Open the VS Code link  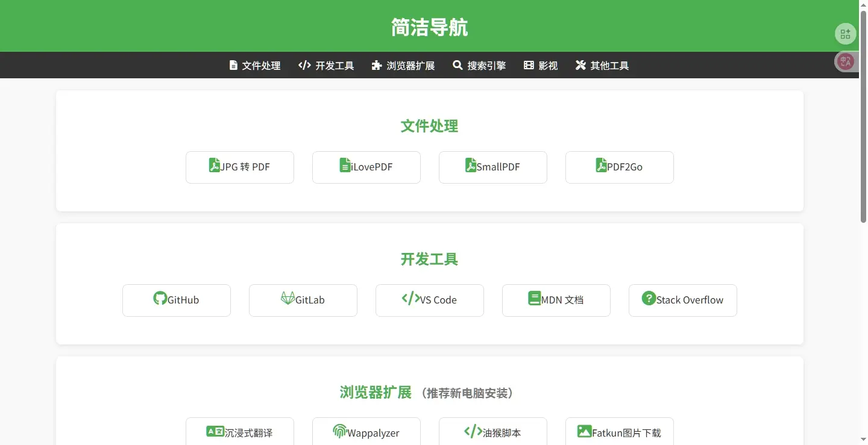pyautogui.click(x=430, y=300)
